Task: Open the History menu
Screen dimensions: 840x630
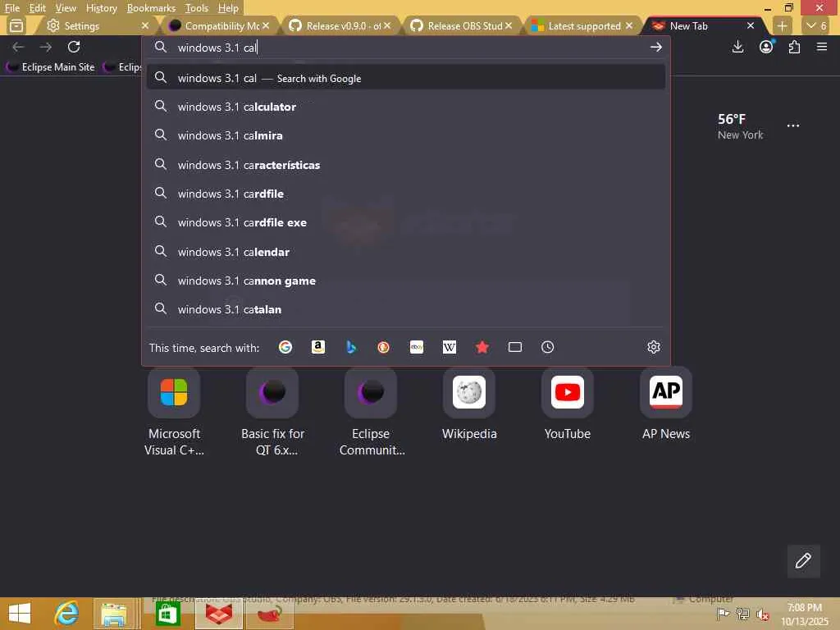Action: (x=101, y=8)
